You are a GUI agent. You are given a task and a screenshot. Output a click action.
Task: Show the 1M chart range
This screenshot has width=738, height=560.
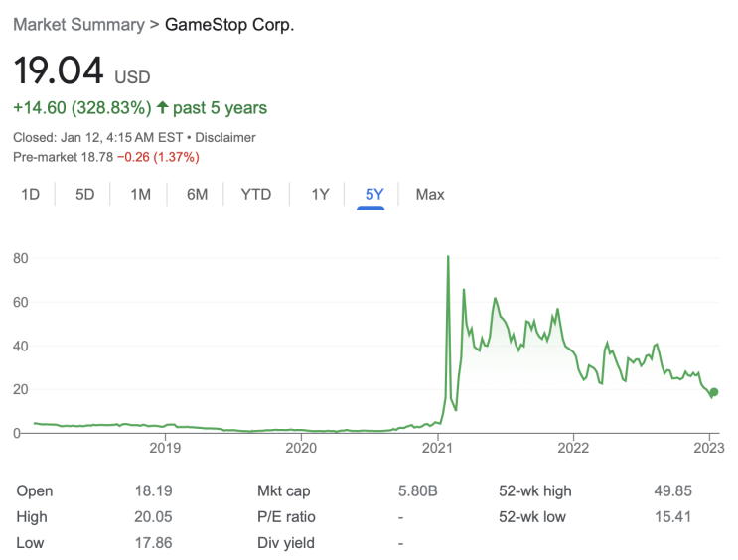click(x=140, y=195)
